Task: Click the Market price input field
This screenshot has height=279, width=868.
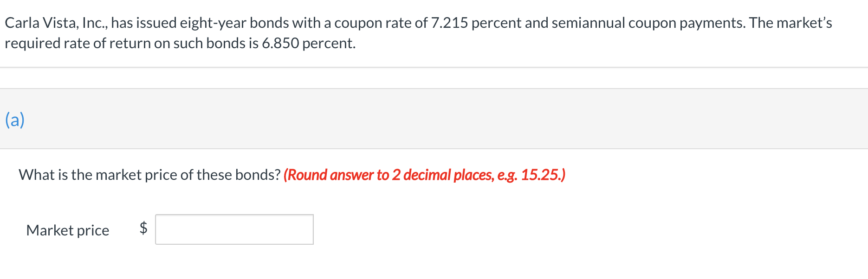Action: (234, 229)
